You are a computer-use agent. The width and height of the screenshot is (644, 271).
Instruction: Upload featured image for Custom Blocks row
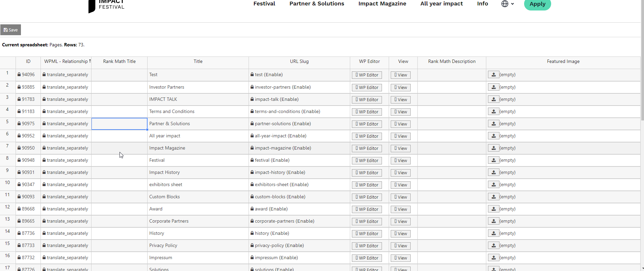(493, 197)
